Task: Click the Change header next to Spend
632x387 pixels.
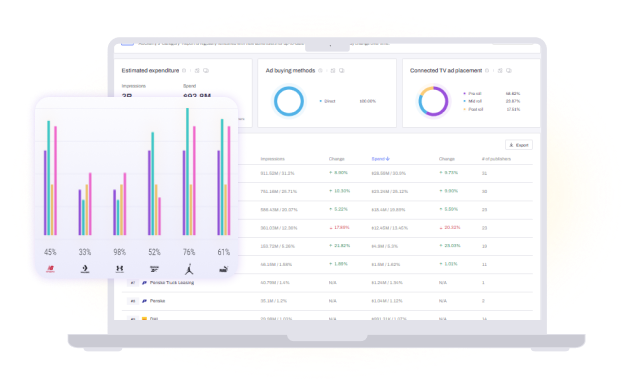Action: 447,159
